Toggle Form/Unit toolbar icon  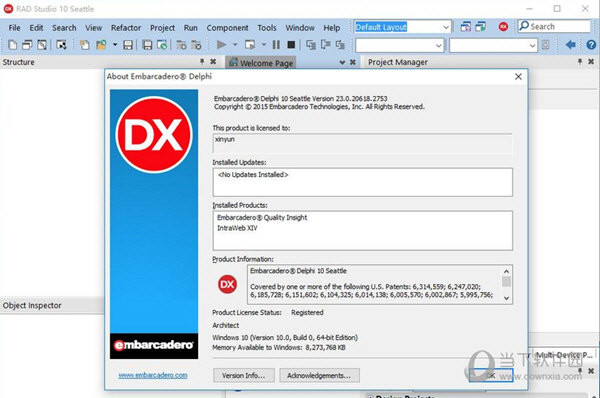61,45
